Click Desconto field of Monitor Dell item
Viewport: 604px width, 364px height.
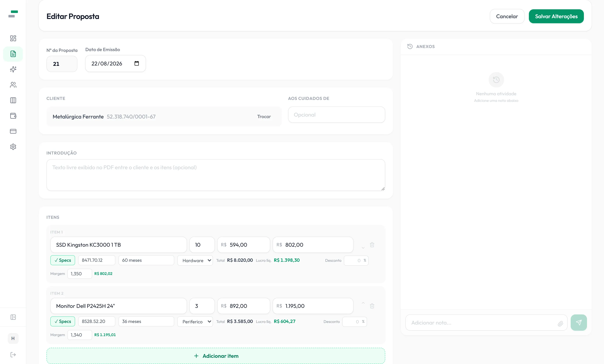point(354,322)
